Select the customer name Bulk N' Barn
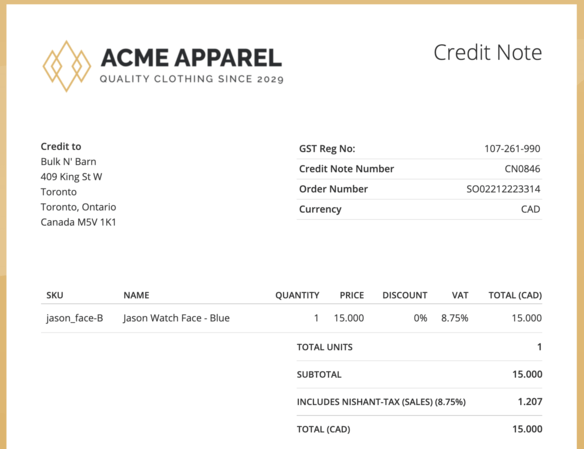584x449 pixels. 69,162
